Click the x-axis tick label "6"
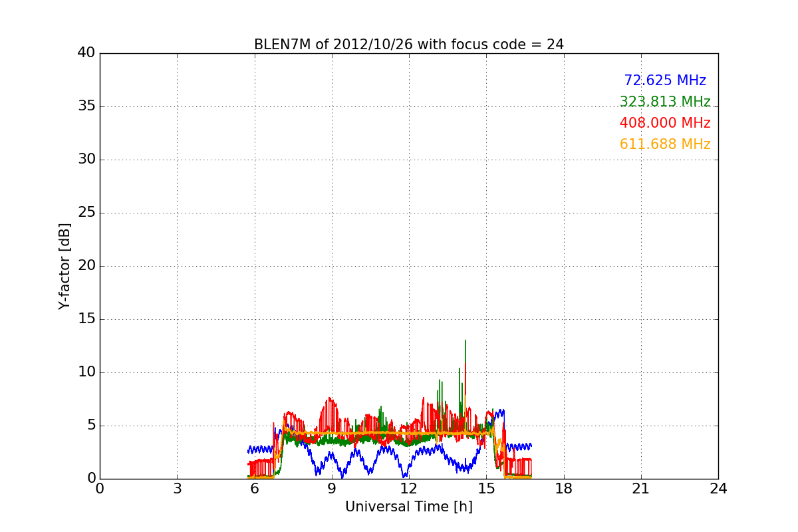 [x=254, y=488]
